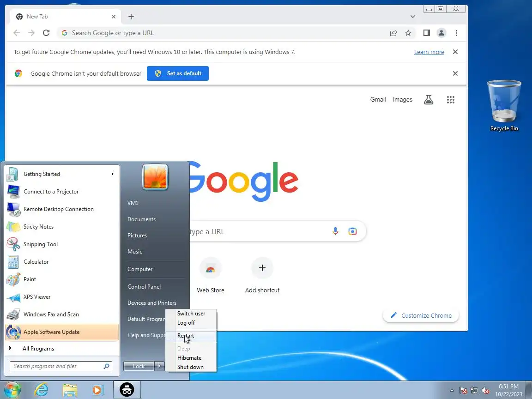Choose Hibernate option

(191, 357)
